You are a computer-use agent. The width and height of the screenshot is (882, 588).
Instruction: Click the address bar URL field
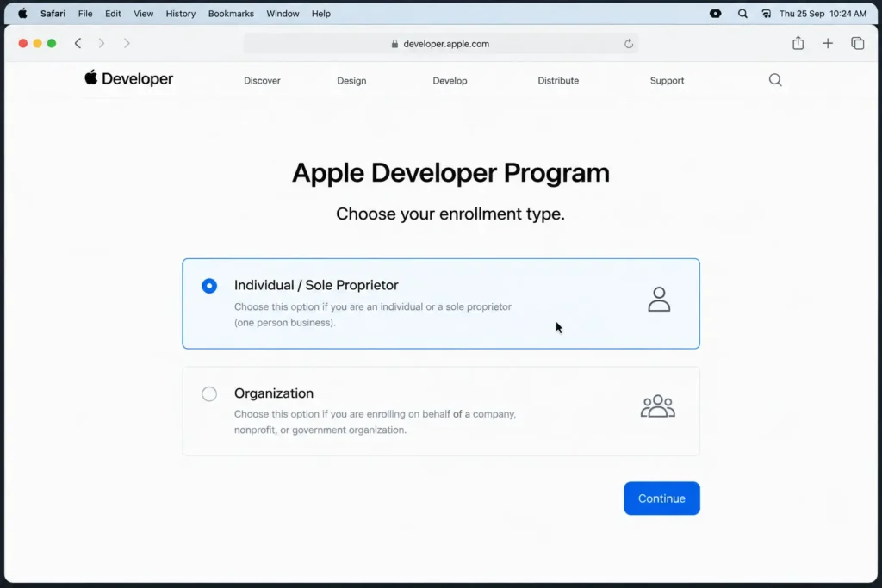coord(440,44)
